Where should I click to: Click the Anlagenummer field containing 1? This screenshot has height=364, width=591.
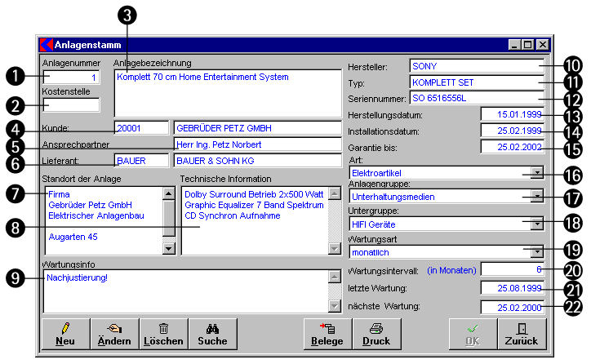[x=71, y=78]
